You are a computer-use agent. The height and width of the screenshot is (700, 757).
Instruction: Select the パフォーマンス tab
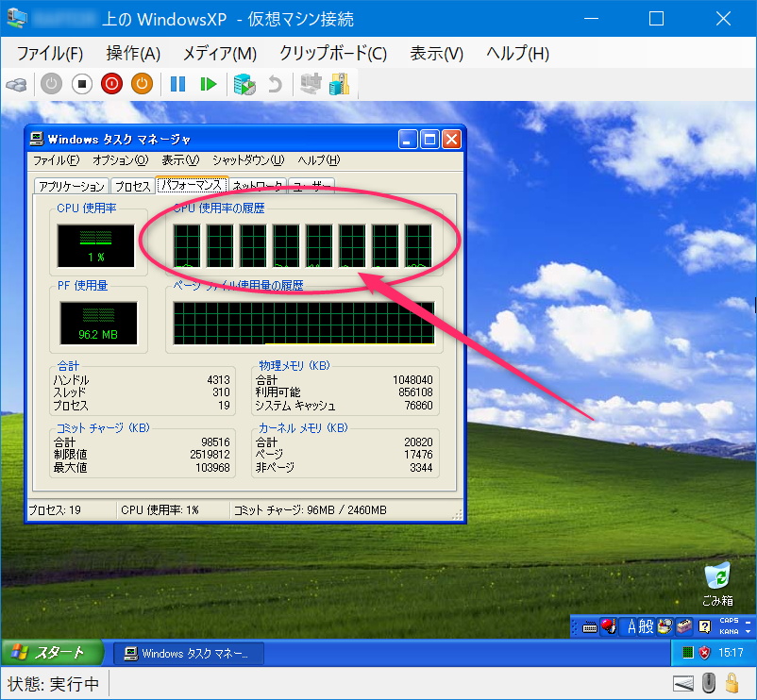click(x=192, y=185)
